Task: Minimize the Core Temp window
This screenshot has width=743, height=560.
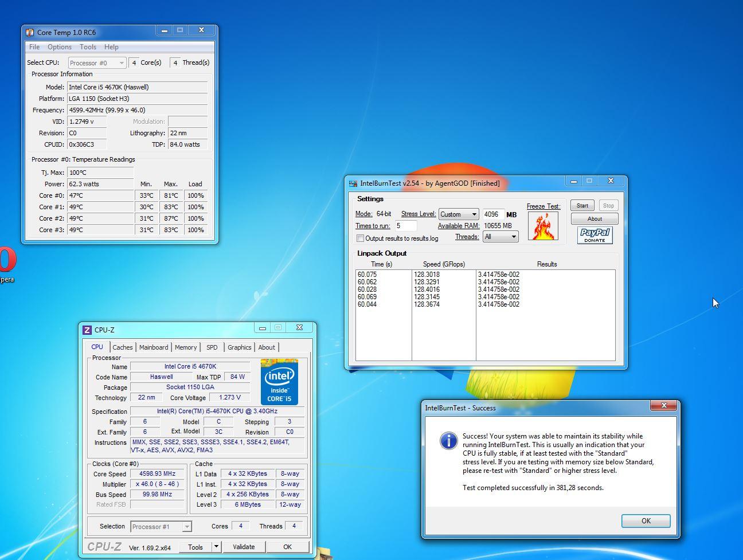Action: (x=164, y=30)
